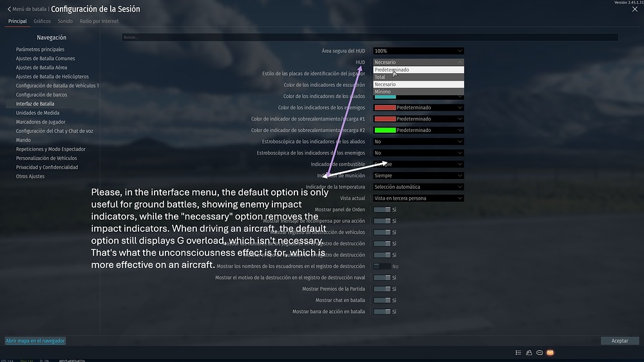Go to Ajustes de Batalla Aérea
The height and width of the screenshot is (362, 644).
(x=41, y=68)
